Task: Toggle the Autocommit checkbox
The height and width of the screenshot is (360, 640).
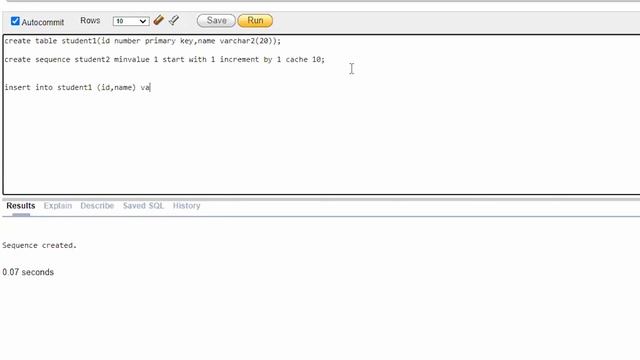Action: tap(15, 21)
